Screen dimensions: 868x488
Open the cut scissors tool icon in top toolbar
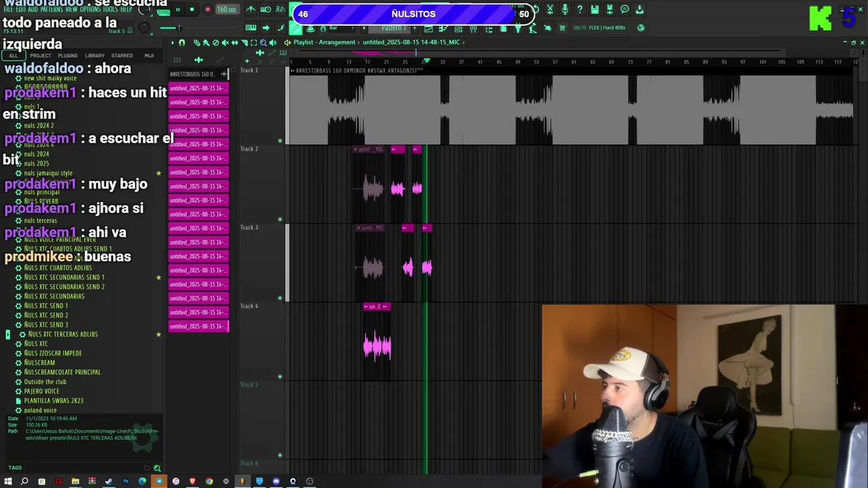pyautogui.click(x=550, y=9)
